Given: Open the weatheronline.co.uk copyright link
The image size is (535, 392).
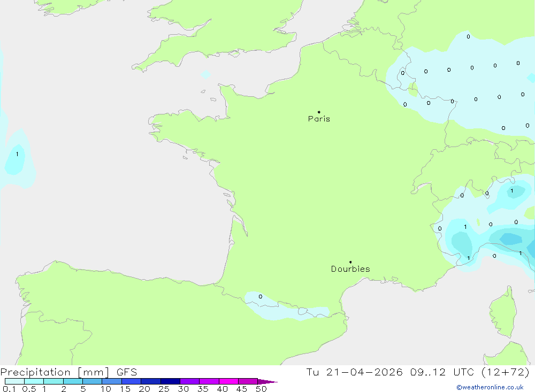Looking at the screenshot, I should click(x=490, y=387).
